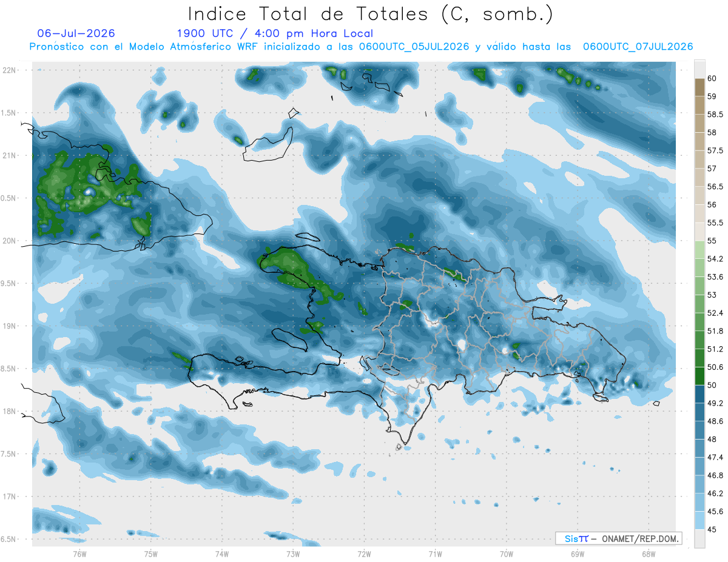The height and width of the screenshot is (562, 728).
Task: Click the '18N' latitude label
Action: click(x=10, y=411)
